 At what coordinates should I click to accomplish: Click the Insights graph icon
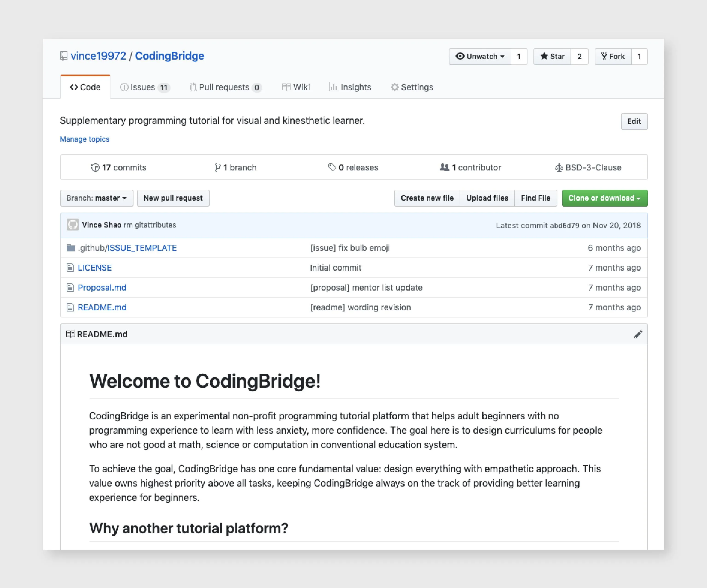coord(333,87)
